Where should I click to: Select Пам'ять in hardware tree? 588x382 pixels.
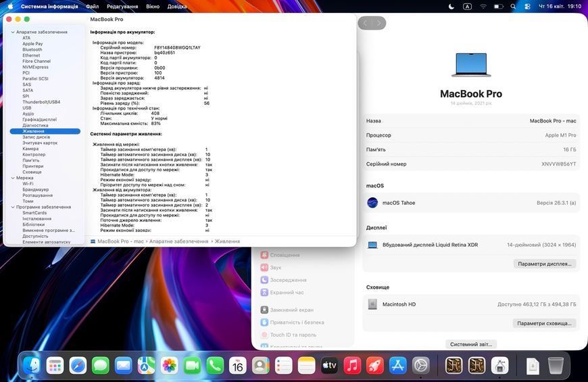pyautogui.click(x=30, y=160)
